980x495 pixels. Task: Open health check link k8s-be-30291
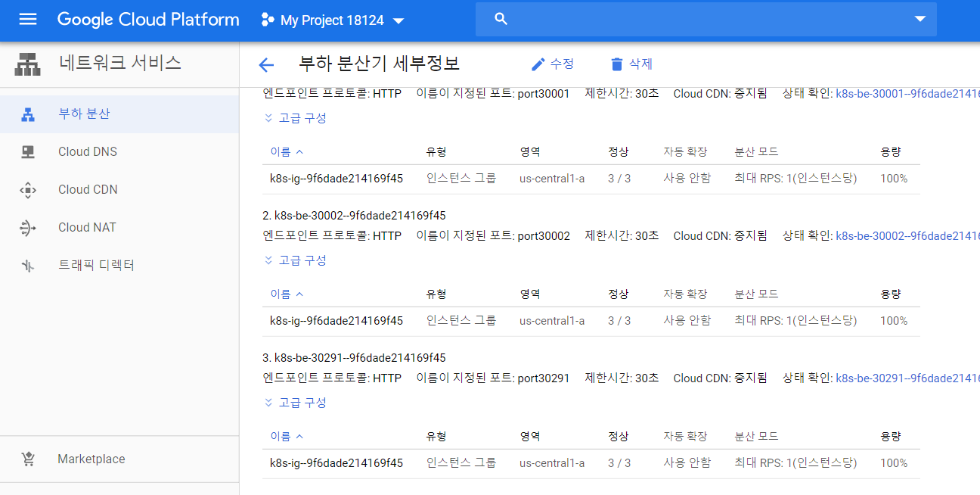pos(907,378)
